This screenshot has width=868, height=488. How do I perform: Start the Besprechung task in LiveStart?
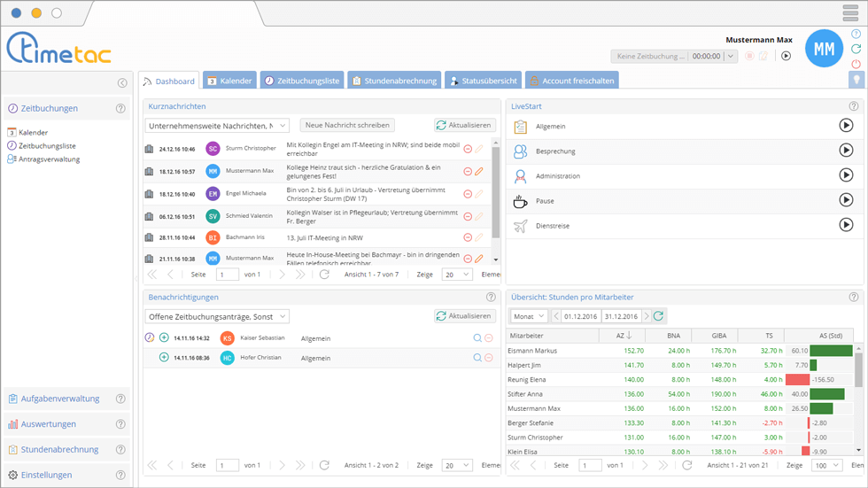pyautogui.click(x=846, y=151)
